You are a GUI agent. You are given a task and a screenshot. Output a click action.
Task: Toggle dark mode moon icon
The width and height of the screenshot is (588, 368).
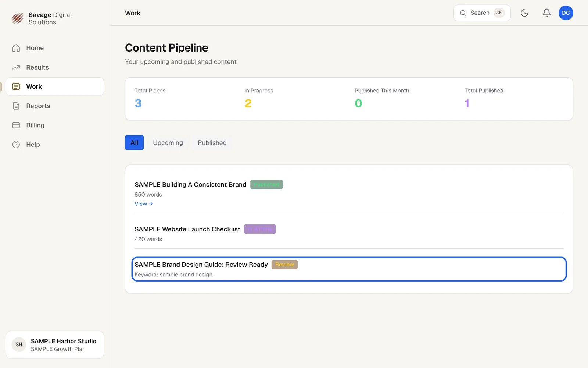(524, 13)
